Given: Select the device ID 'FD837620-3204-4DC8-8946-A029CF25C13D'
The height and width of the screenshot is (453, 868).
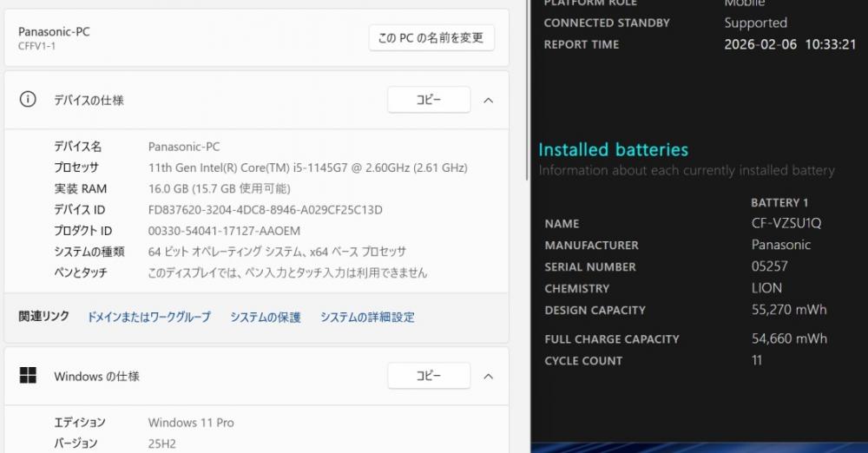Looking at the screenshot, I should [x=265, y=209].
